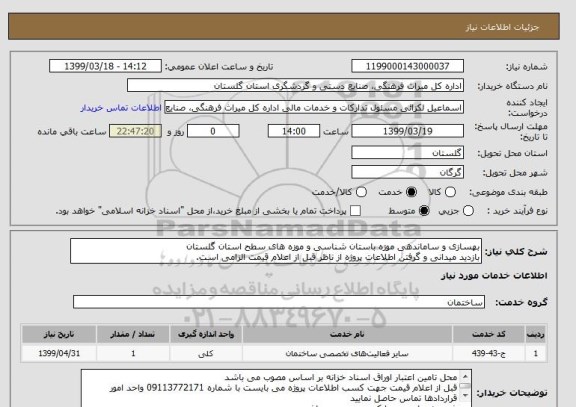Click the need number field 1199000143000037
Image resolution: width=576 pixels, height=407 pixels.
407,66
